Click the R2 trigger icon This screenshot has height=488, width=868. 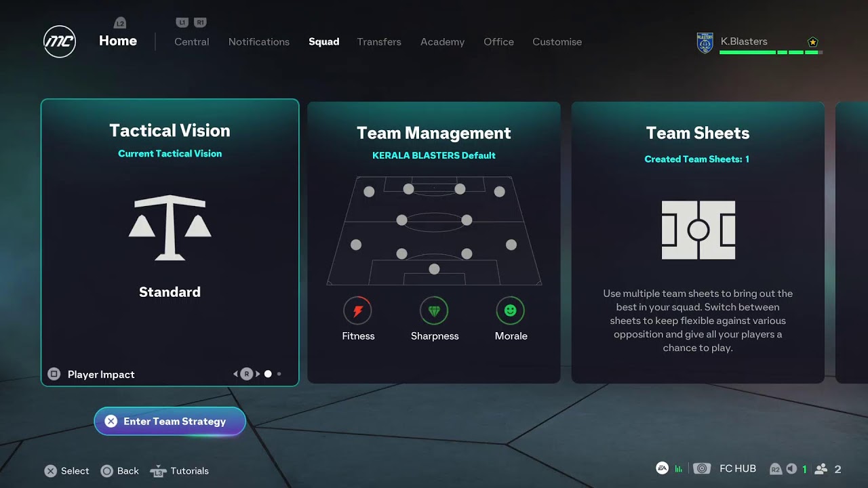pyautogui.click(x=776, y=469)
